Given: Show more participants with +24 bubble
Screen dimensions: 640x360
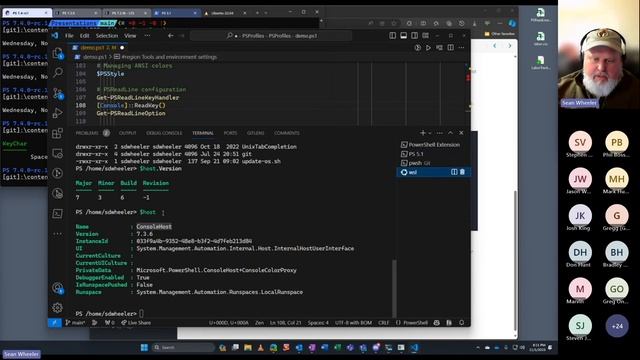Looking at the screenshot, I should (x=617, y=326).
